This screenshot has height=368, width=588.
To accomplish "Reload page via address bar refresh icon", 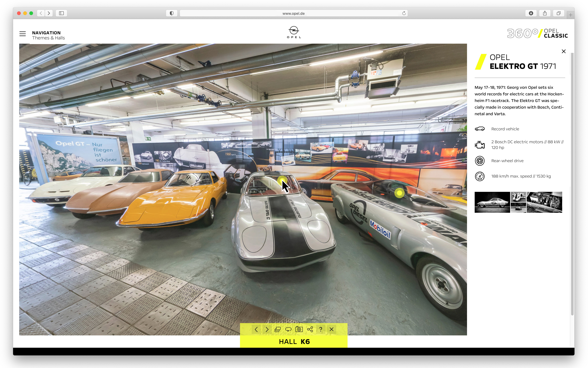I will pyautogui.click(x=404, y=13).
